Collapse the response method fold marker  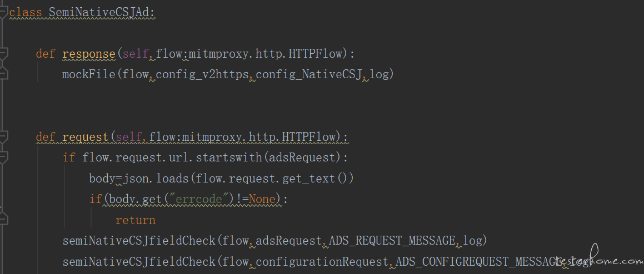[3, 54]
